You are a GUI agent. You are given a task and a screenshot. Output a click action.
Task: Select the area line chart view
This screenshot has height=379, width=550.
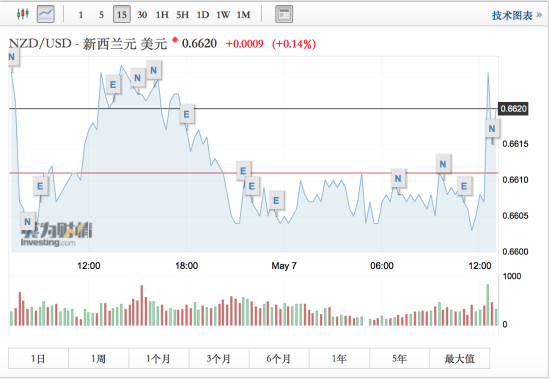(x=46, y=14)
